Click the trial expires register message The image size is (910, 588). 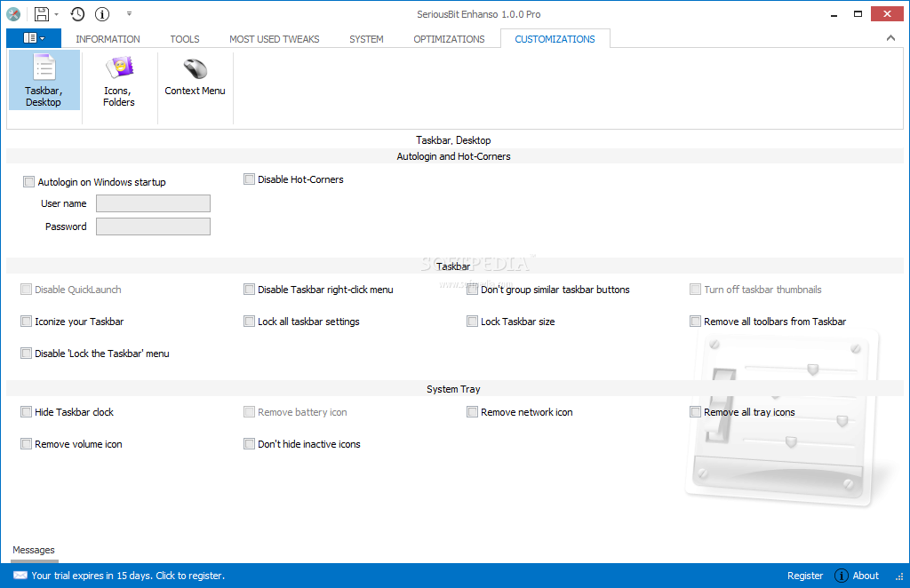[x=128, y=576]
